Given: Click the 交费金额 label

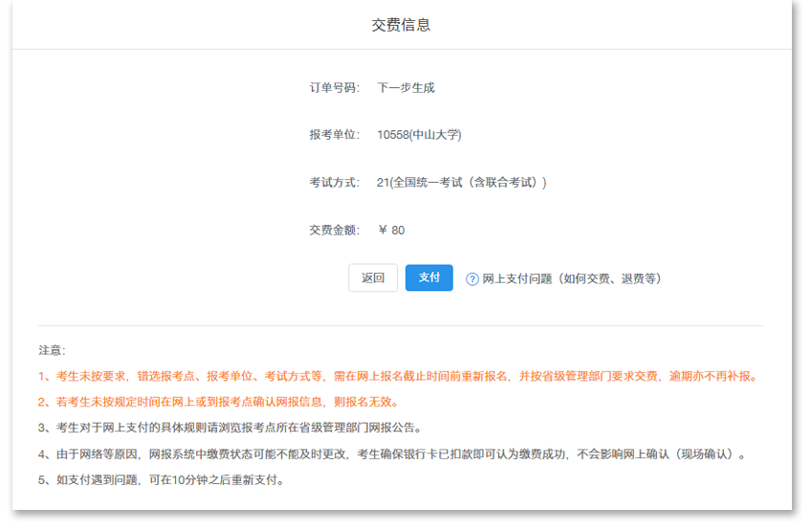Looking at the screenshot, I should click(x=334, y=231).
